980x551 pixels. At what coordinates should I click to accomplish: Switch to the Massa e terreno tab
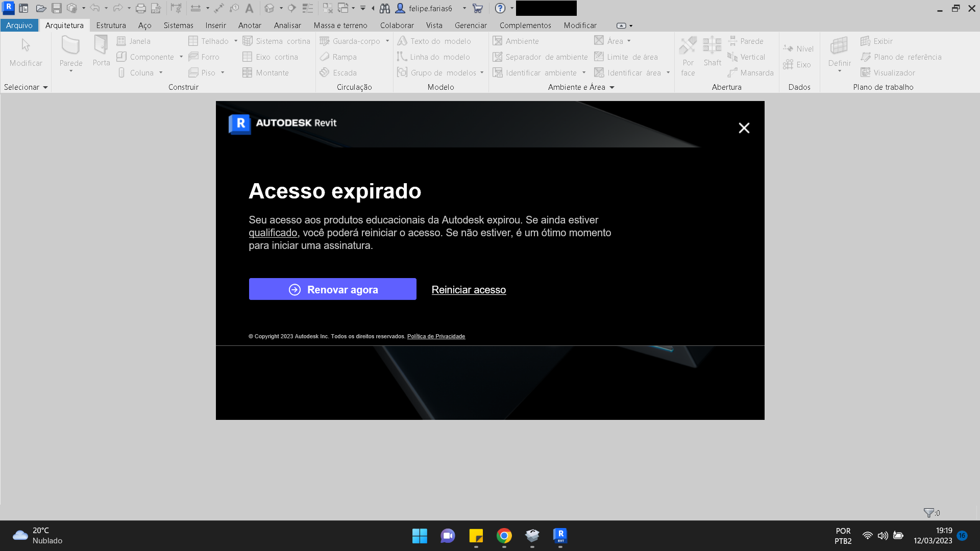pos(340,25)
